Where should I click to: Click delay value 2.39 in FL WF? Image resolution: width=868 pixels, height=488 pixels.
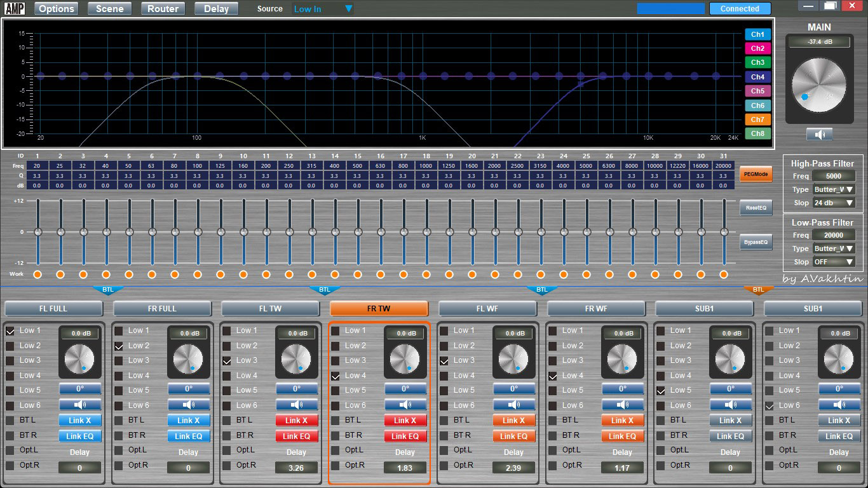[514, 468]
